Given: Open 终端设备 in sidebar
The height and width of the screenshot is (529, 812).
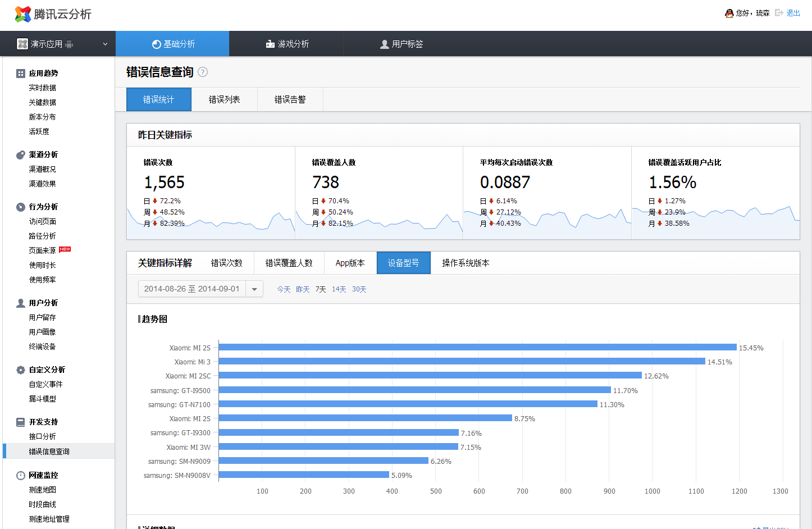Looking at the screenshot, I should pos(43,347).
